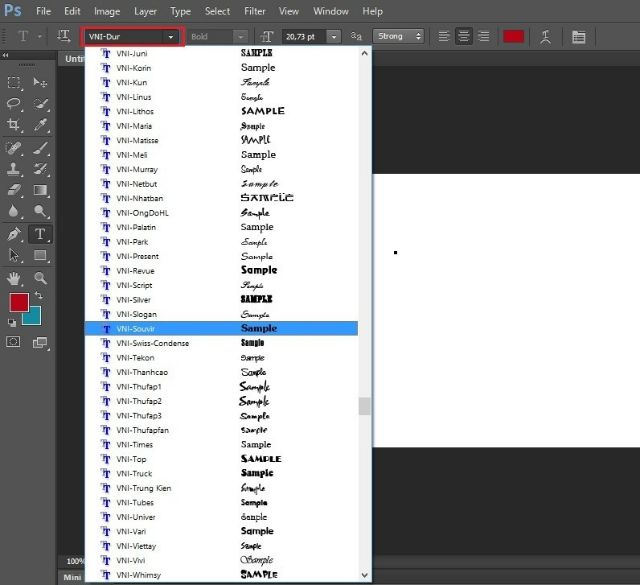Select the History Brush tool
The image size is (640, 585).
click(x=40, y=169)
